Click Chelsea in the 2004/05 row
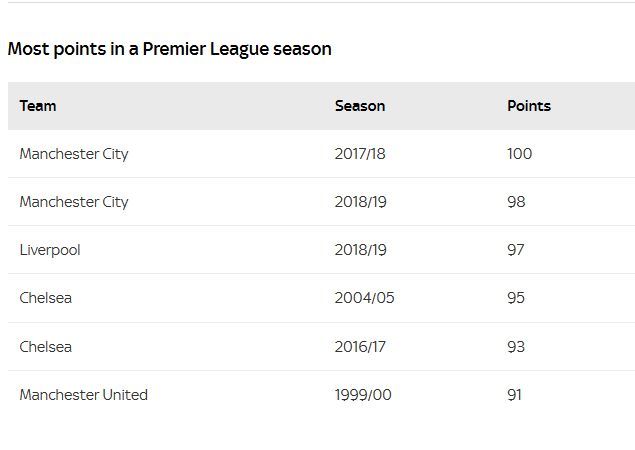 pyautogui.click(x=45, y=298)
